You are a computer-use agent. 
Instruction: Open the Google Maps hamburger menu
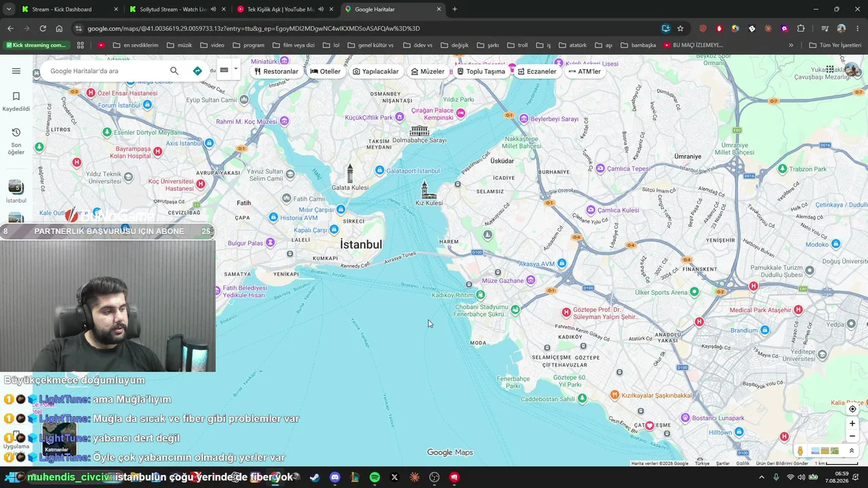(16, 71)
